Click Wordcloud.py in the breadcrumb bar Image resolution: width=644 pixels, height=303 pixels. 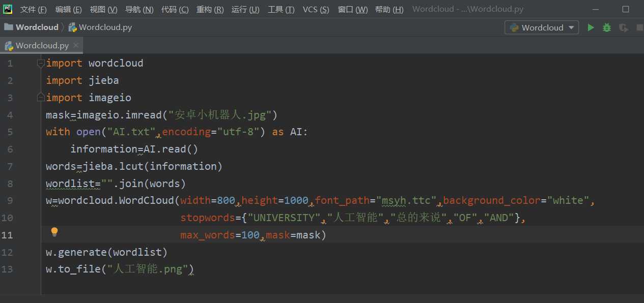click(100, 27)
